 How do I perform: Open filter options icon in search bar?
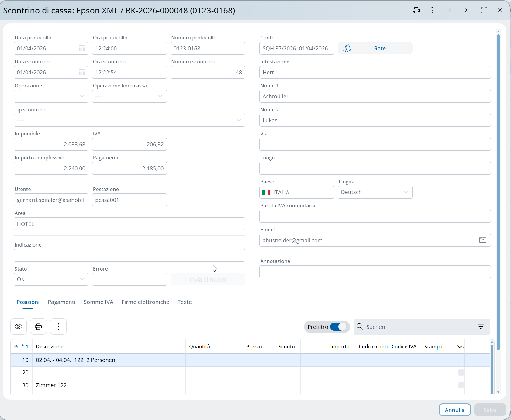(481, 327)
